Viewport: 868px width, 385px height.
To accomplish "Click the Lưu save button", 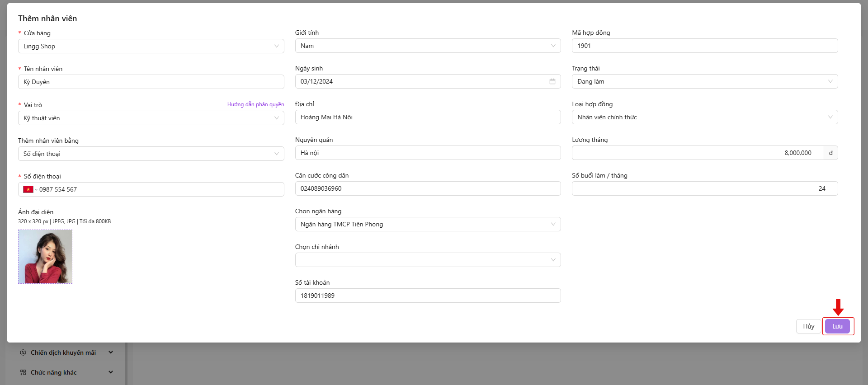I will [837, 326].
